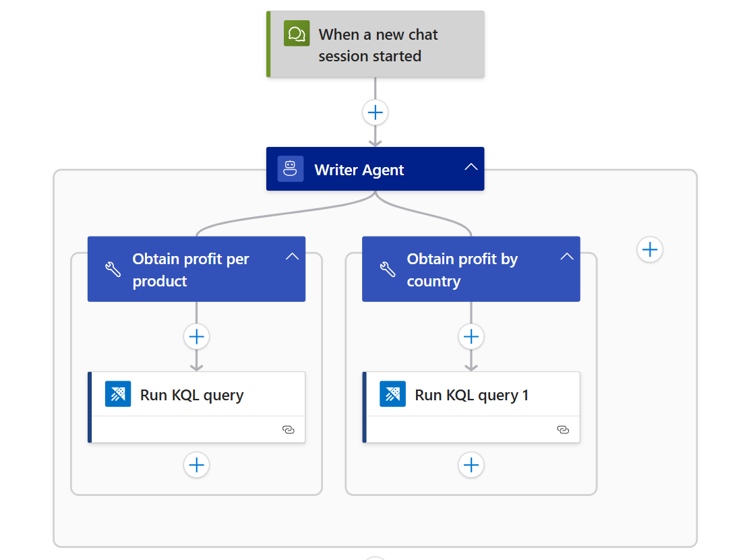Image resolution: width=749 pixels, height=560 pixels.
Task: Add step between trigger and Writer Agent
Action: 376,112
